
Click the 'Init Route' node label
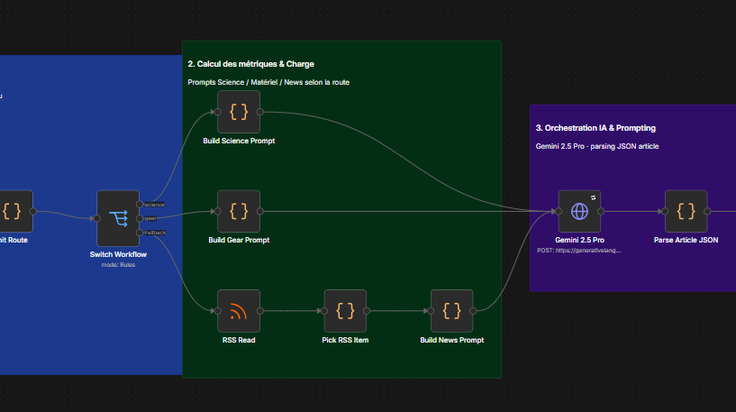coord(14,240)
